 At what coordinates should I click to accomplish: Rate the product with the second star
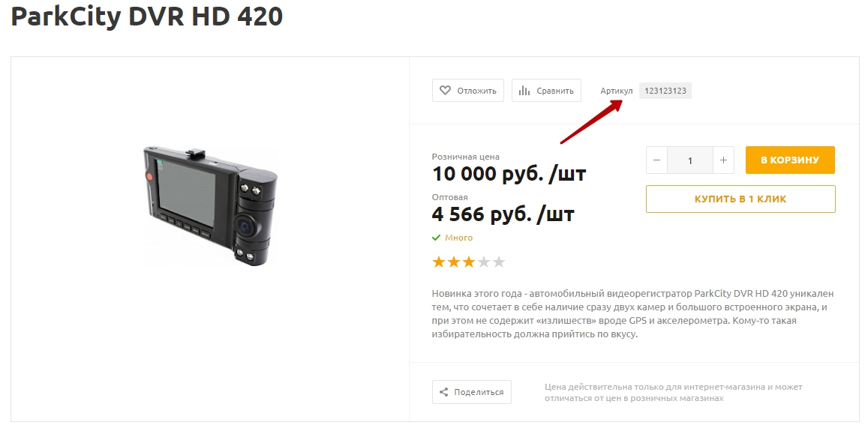(x=454, y=262)
